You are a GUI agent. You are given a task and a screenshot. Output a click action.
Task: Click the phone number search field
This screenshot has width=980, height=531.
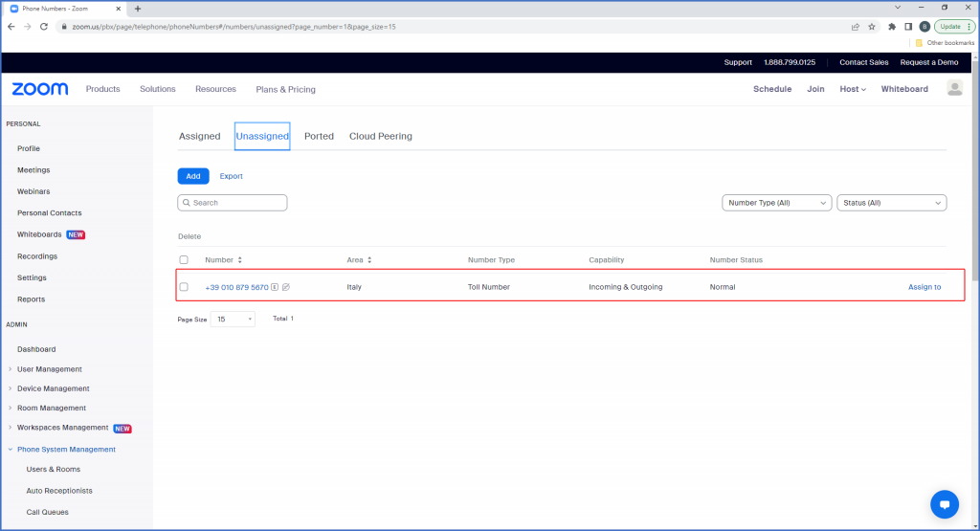point(233,203)
